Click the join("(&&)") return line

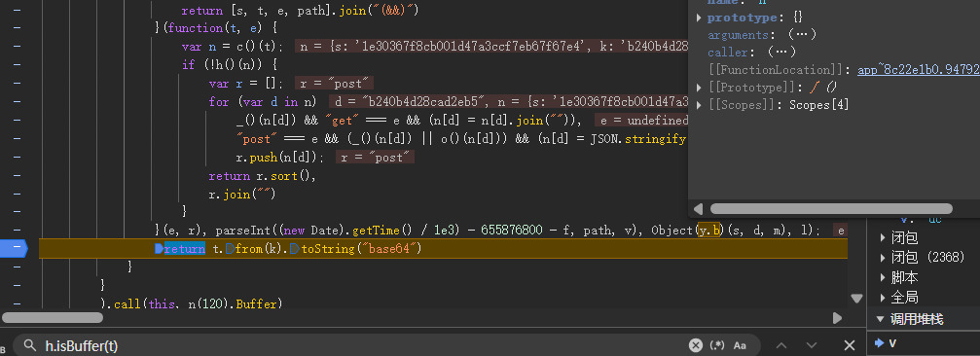coord(300,11)
